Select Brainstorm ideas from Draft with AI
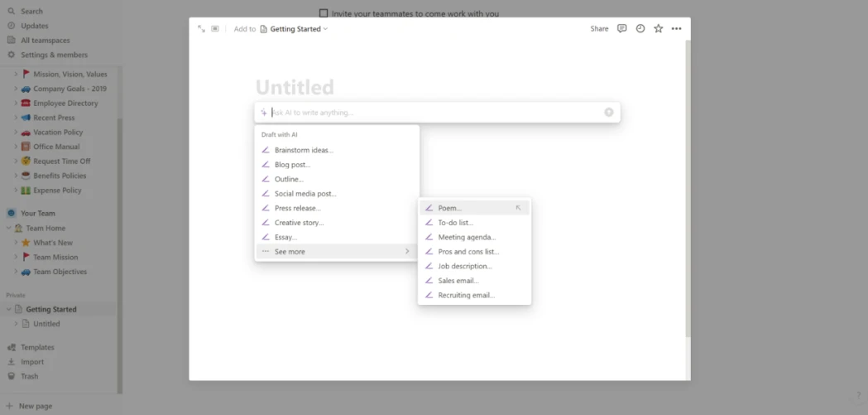868x415 pixels. 337,150
